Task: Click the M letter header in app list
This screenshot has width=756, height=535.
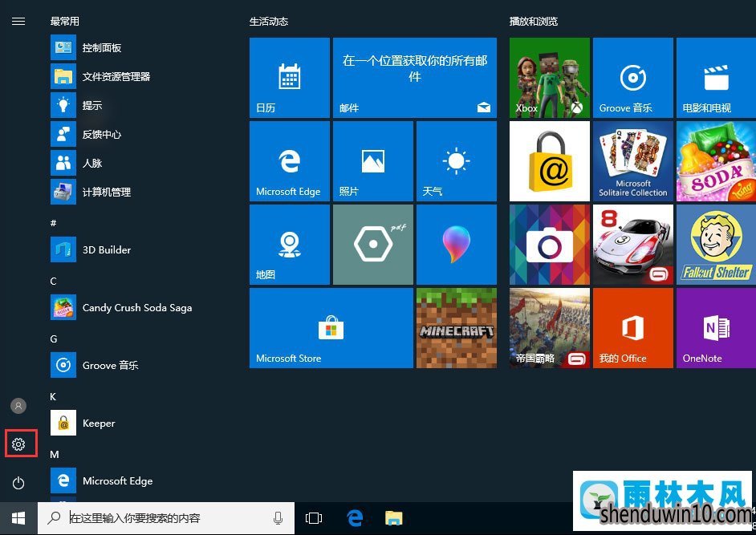Action: click(55, 455)
